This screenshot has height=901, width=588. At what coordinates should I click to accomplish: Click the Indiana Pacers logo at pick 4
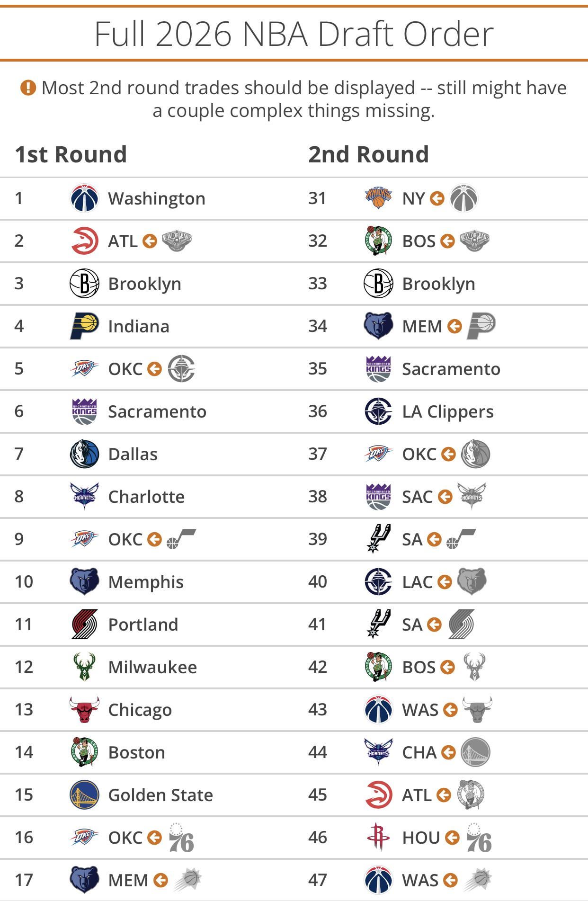(84, 326)
